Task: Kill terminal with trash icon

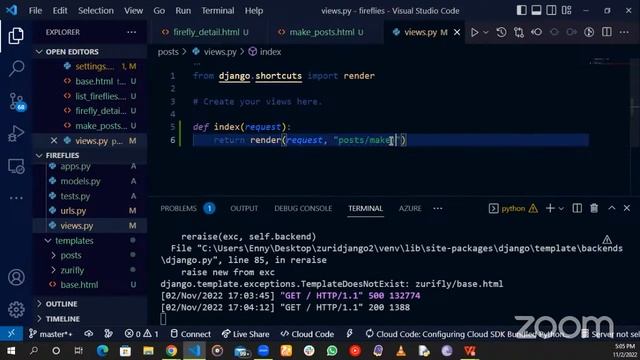Action: point(594,209)
